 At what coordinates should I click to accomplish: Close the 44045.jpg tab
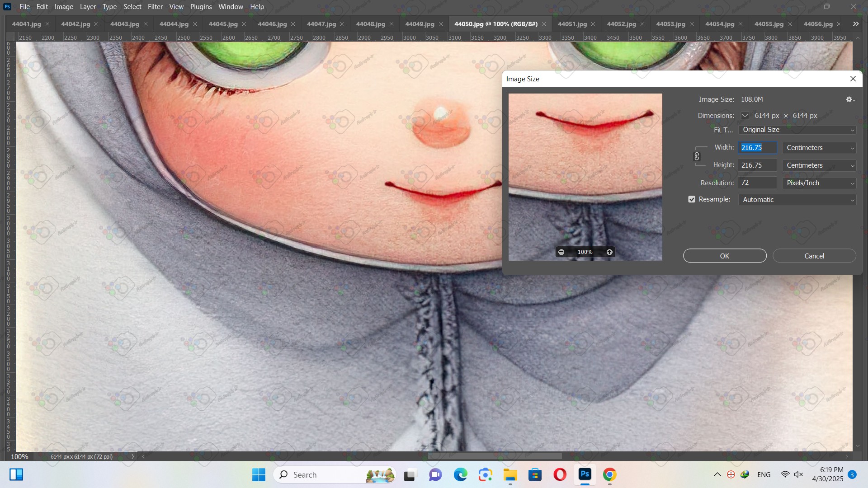(244, 24)
